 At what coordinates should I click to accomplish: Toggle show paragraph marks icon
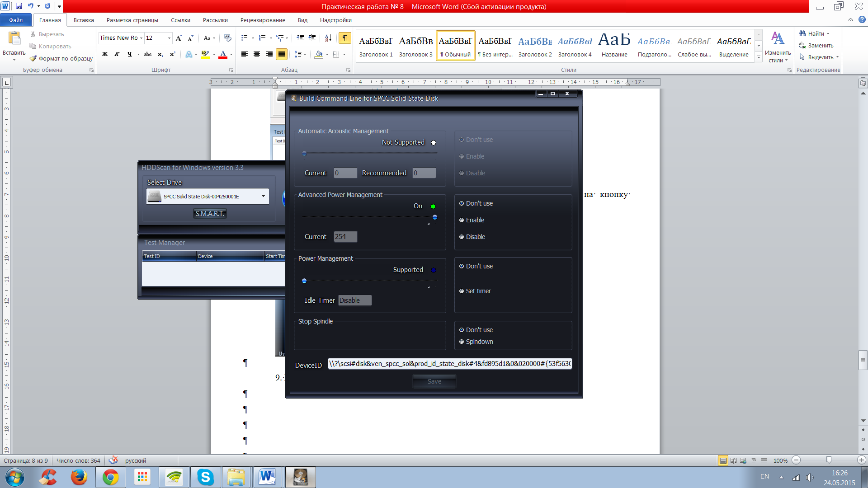pos(345,38)
